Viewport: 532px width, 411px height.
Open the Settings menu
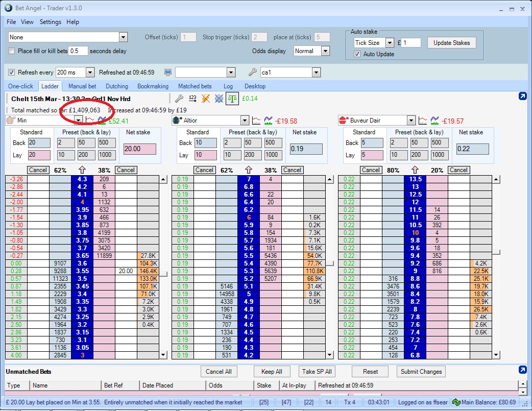50,22
